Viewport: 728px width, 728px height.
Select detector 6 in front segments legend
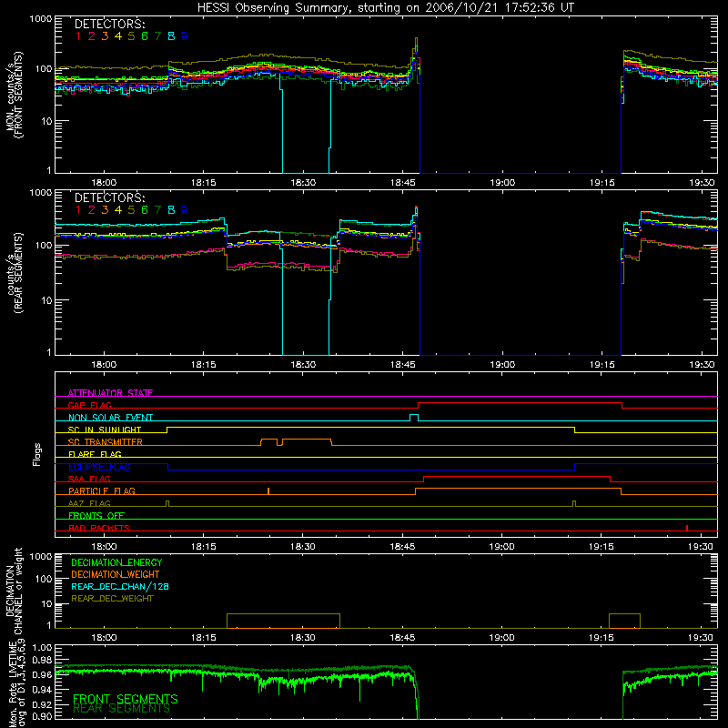pyautogui.click(x=145, y=36)
